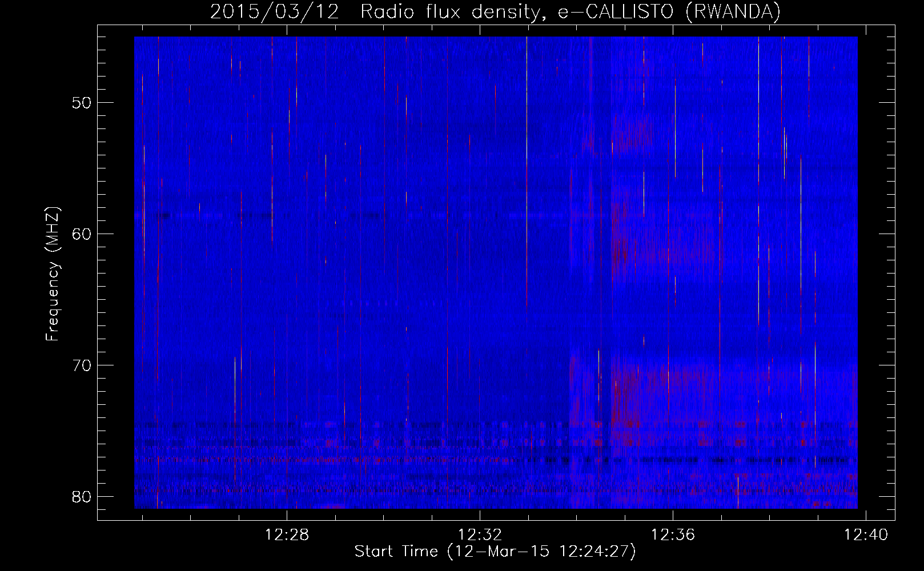The image size is (924, 571).
Task: Click the plot title 'Radio flux density, e-CALLISTO (RWANDA)'
Action: tap(571, 11)
